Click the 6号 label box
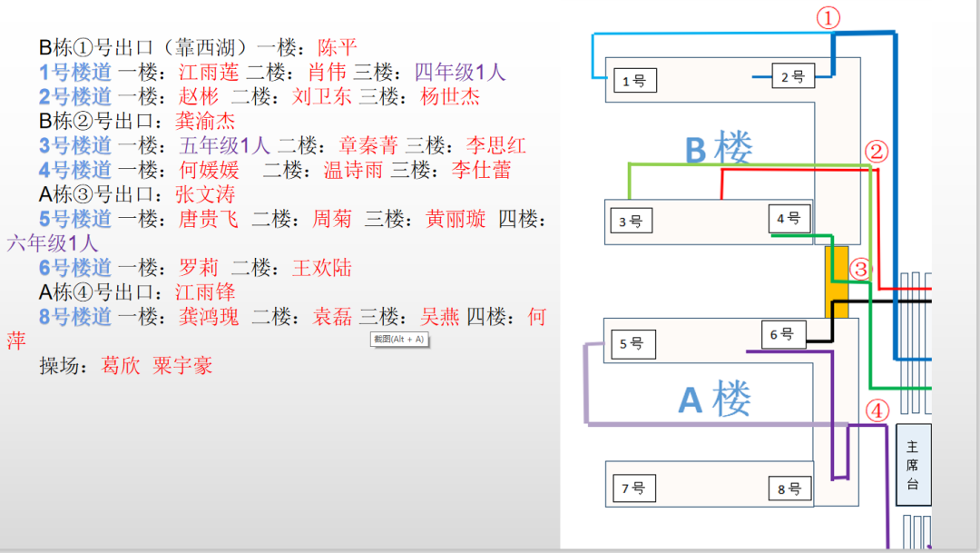Image resolution: width=980 pixels, height=553 pixels. point(782,333)
